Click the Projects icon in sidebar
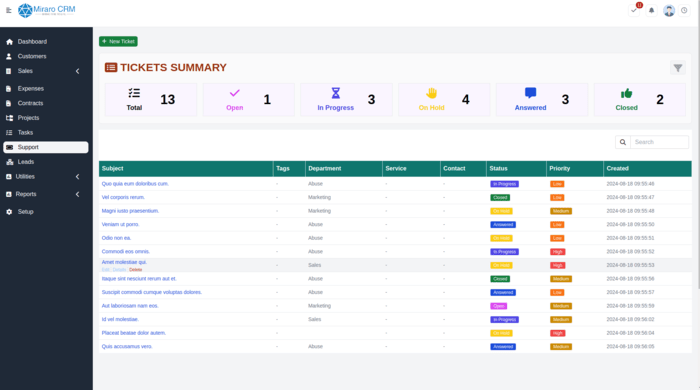The width and height of the screenshot is (700, 390). tap(9, 118)
